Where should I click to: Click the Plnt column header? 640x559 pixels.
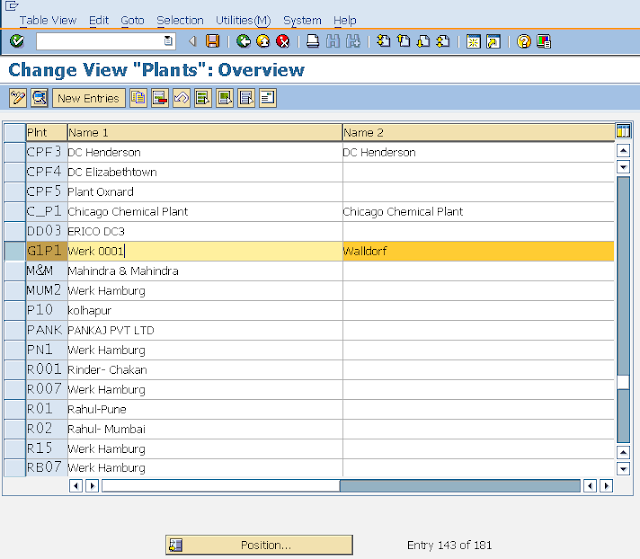click(47, 133)
